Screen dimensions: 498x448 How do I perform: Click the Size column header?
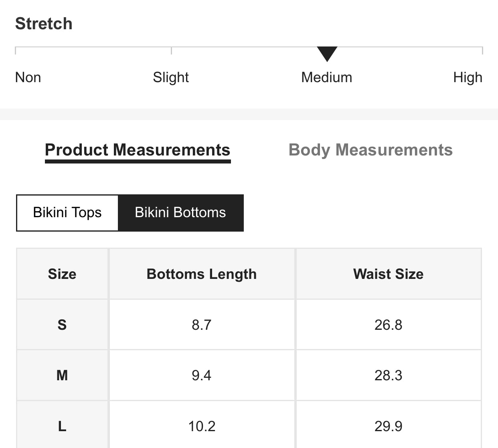tap(62, 274)
